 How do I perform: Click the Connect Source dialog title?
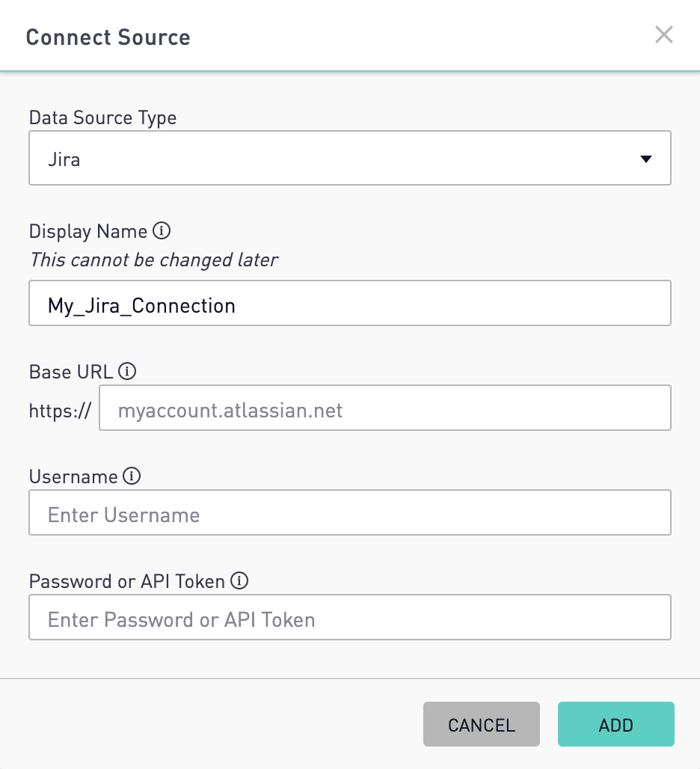pos(108,37)
